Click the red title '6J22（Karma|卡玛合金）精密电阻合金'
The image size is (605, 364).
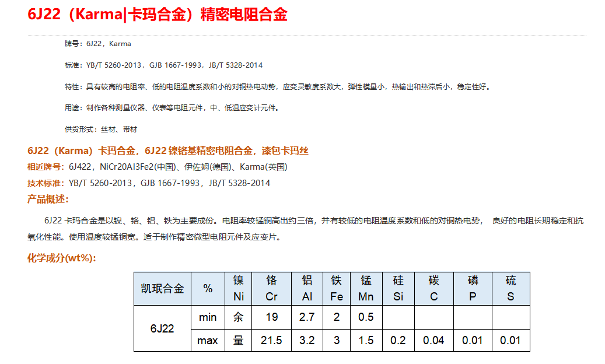point(158,15)
